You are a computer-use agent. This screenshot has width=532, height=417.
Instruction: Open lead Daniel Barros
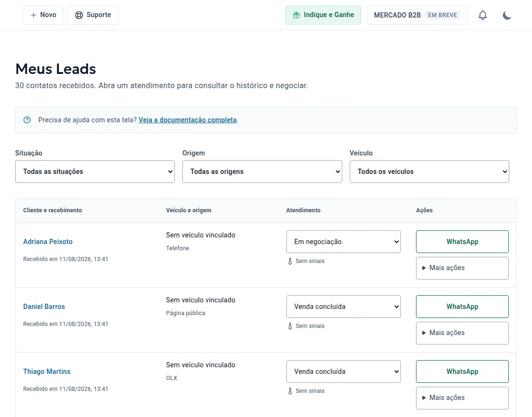44,307
